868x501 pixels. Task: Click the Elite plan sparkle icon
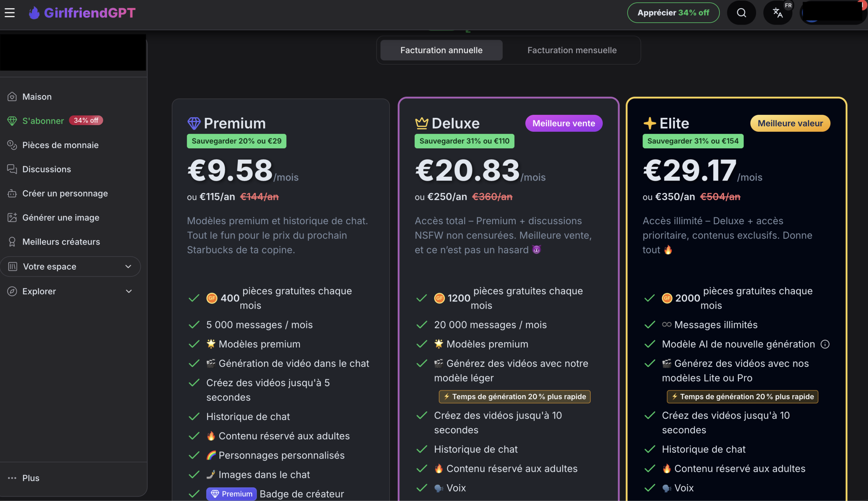[x=650, y=123]
